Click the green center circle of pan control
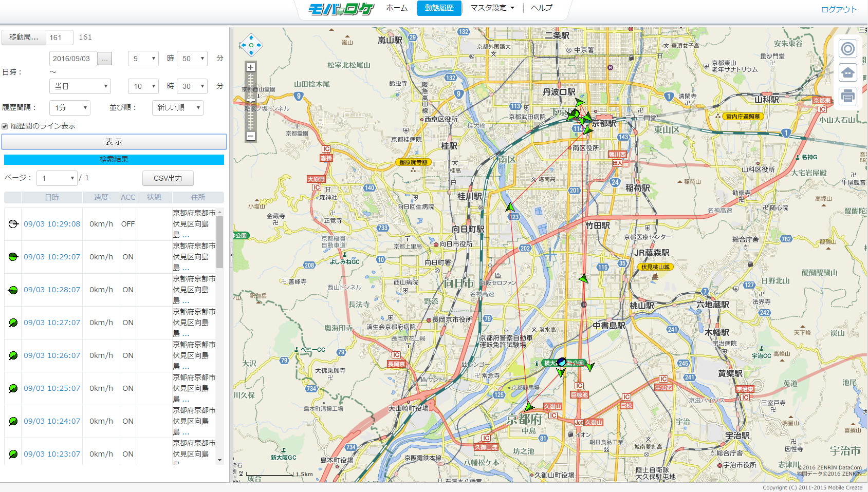This screenshot has height=492, width=868. pos(251,45)
